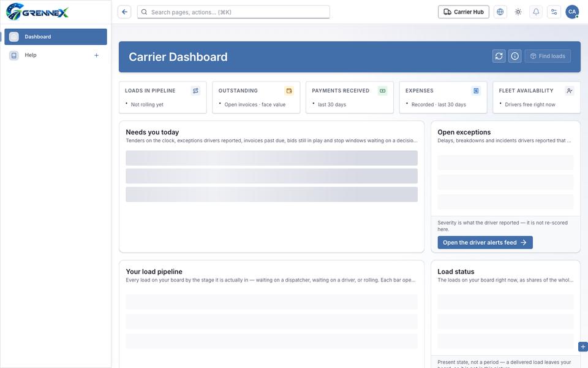
Task: Click the 'Load status' heading
Action: pos(456,272)
